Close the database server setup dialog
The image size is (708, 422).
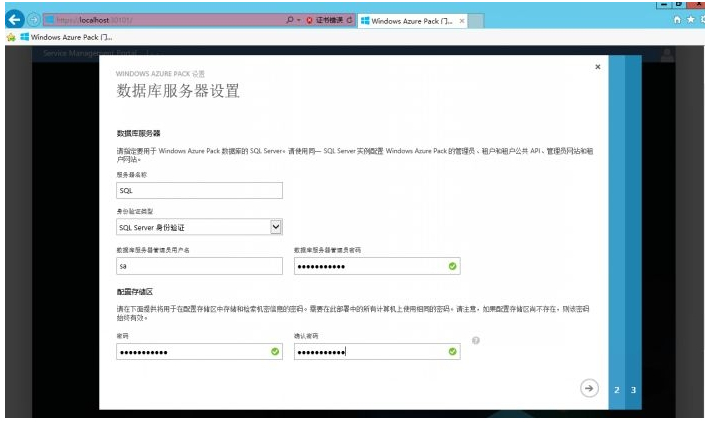597,67
